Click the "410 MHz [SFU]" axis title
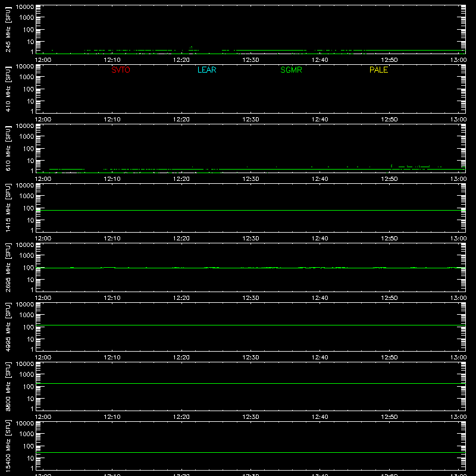Image resolution: width=476 pixels, height=476 pixels. [8, 89]
